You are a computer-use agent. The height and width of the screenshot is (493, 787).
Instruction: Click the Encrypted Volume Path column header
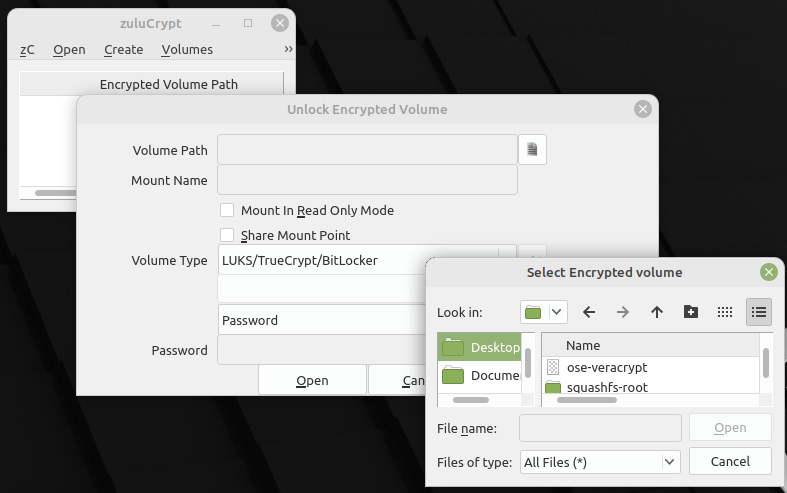(152, 84)
